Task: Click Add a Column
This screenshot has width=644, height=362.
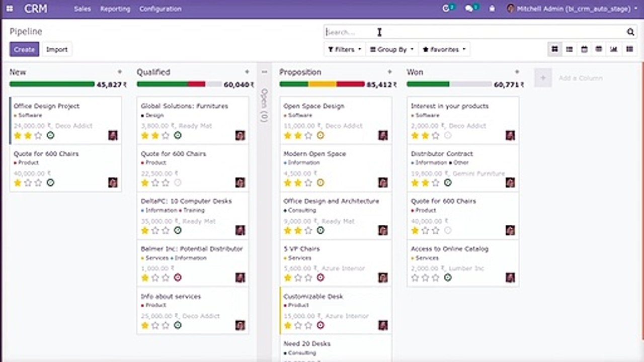Action: point(580,78)
